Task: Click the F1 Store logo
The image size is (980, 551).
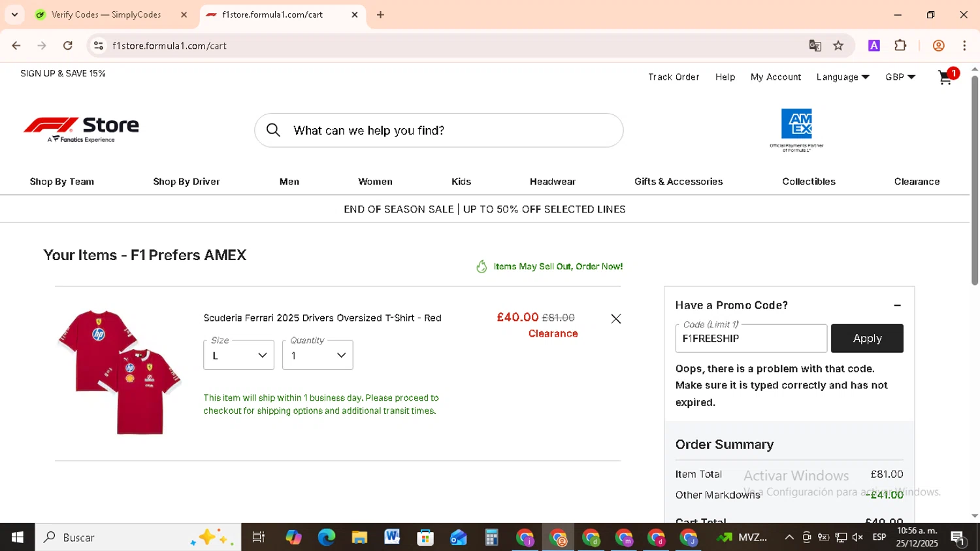Action: pos(81,129)
